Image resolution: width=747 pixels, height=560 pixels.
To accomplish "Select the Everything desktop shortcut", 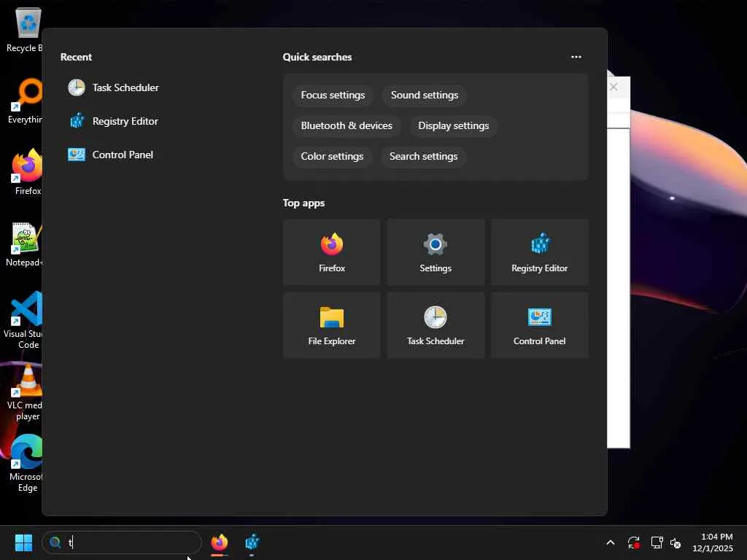I will [x=26, y=101].
